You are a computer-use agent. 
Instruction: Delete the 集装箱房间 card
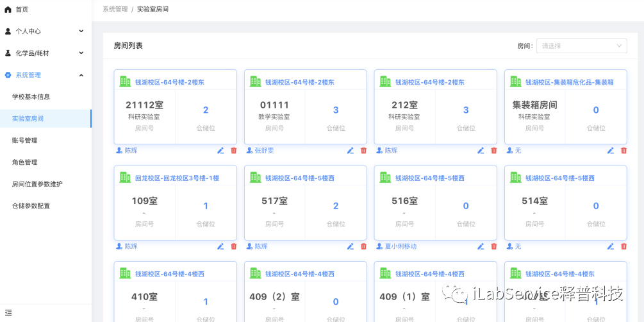point(624,151)
